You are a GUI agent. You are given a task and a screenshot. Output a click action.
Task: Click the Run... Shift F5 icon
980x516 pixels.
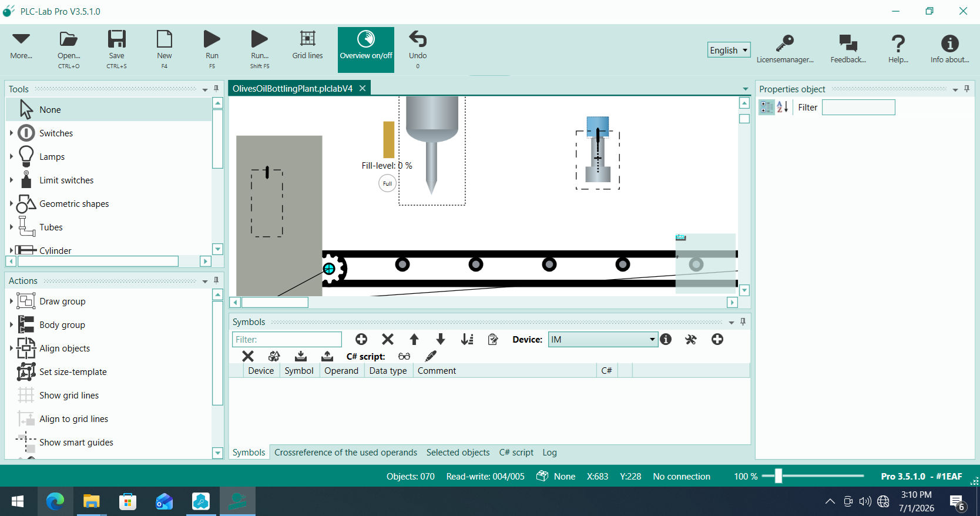point(260,49)
